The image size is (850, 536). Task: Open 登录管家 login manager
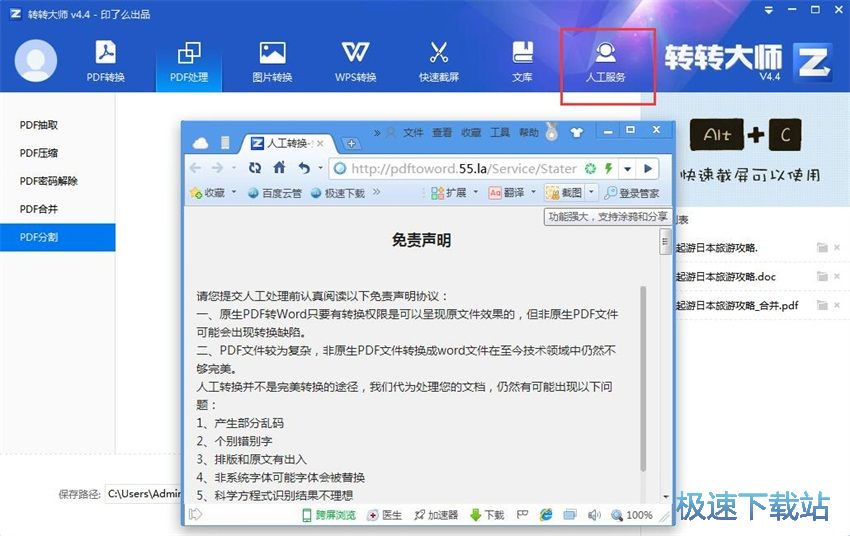click(632, 193)
